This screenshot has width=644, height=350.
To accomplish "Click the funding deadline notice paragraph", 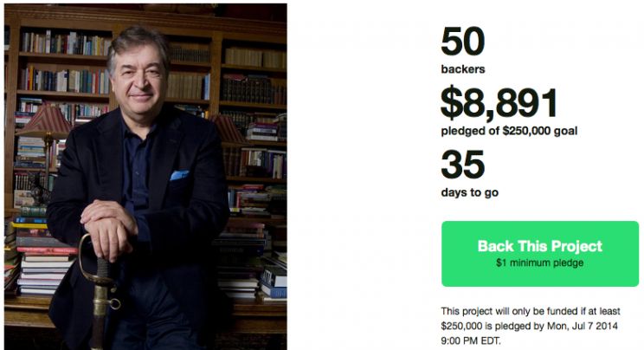I will tap(531, 326).
